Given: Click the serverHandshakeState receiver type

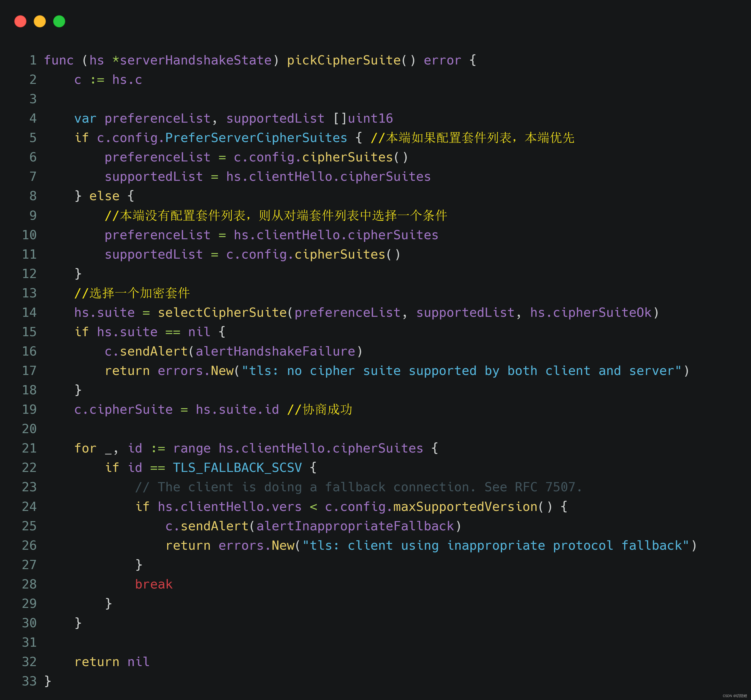Looking at the screenshot, I should (x=195, y=60).
